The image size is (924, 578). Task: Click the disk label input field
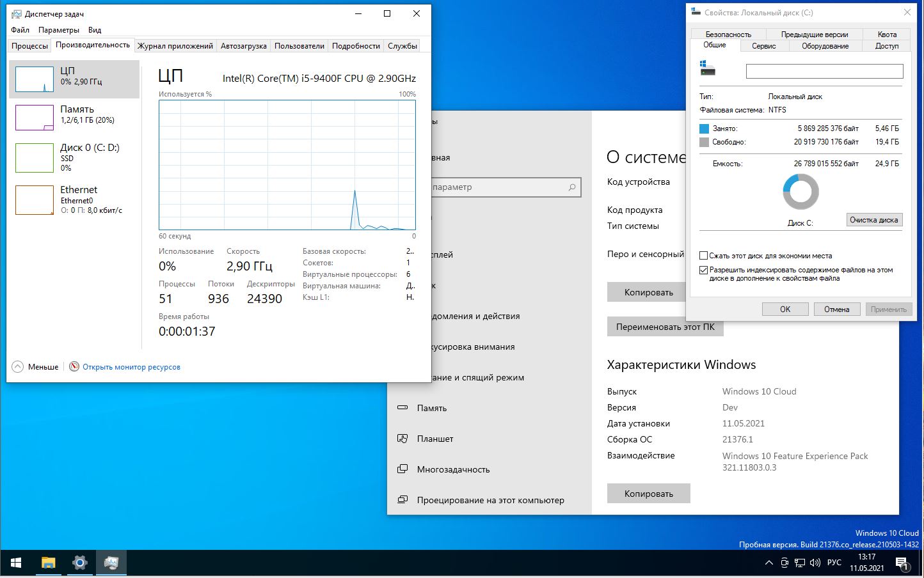tap(825, 71)
